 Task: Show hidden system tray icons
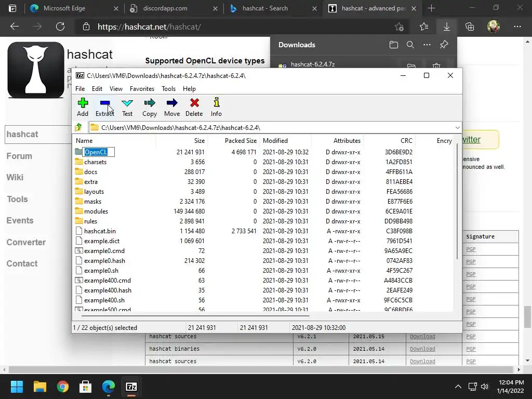point(458,387)
